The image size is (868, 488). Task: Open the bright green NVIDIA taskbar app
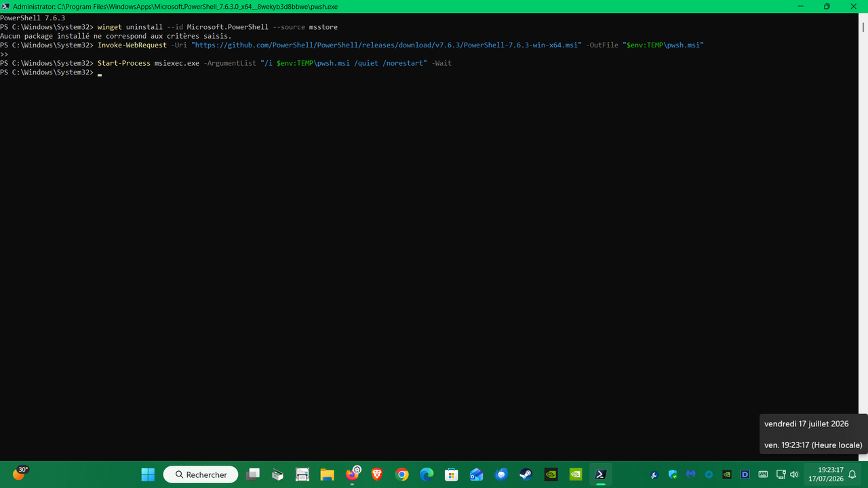(576, 474)
